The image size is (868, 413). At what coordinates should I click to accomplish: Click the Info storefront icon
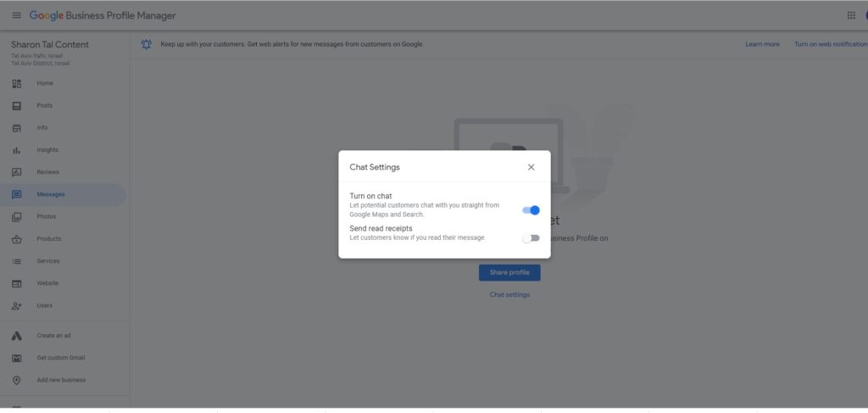tap(17, 128)
